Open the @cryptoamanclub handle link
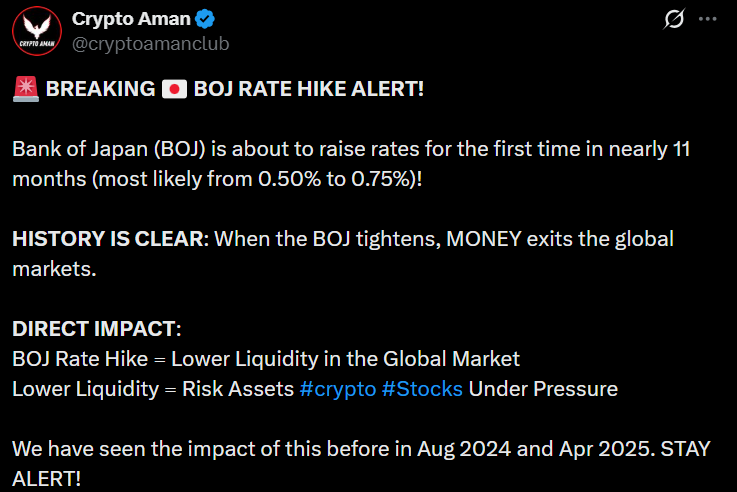Screen dimensions: 737x492 pyautogui.click(x=138, y=42)
